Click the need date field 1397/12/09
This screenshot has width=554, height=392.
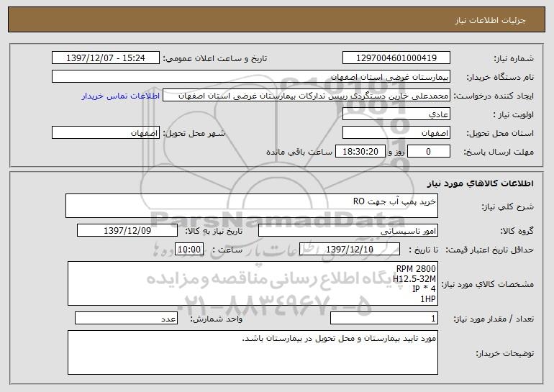(x=127, y=230)
